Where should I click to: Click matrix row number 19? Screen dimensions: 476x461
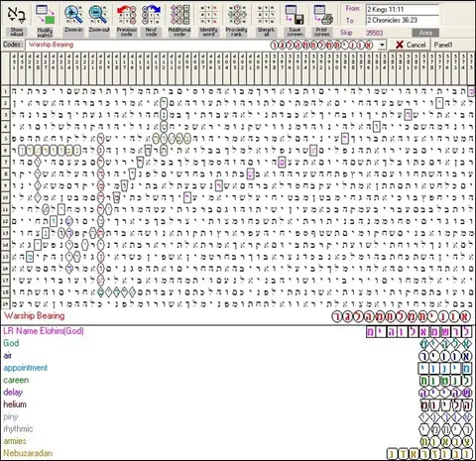[5, 304]
